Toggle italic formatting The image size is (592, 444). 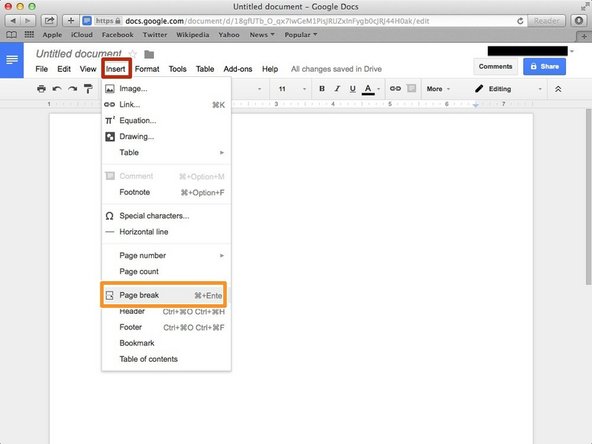[337, 89]
